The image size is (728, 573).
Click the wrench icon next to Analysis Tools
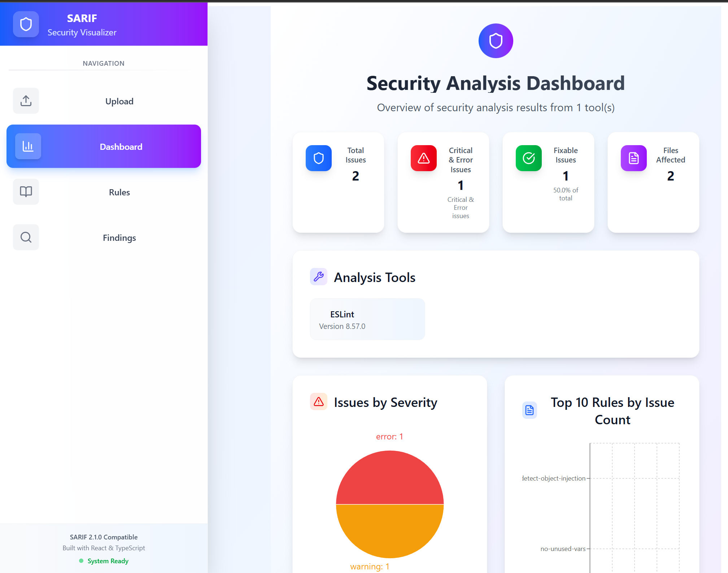coord(319,277)
